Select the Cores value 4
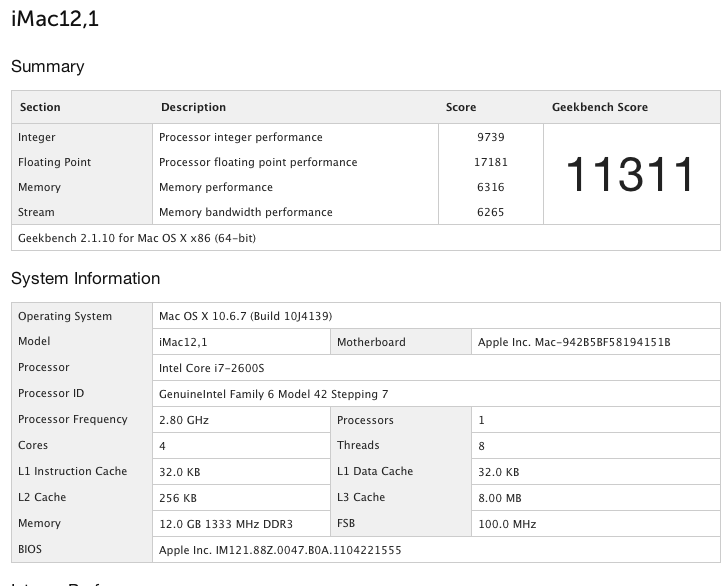Viewport: 723px width, 586px height. click(x=162, y=446)
